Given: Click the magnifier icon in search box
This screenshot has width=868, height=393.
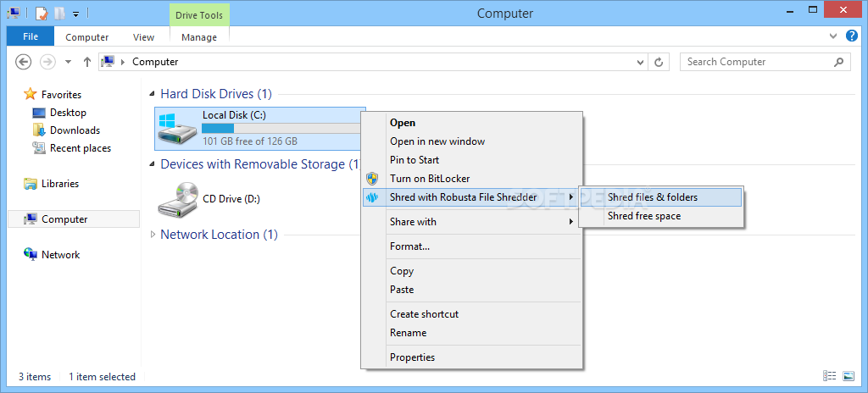Looking at the screenshot, I should [x=839, y=62].
